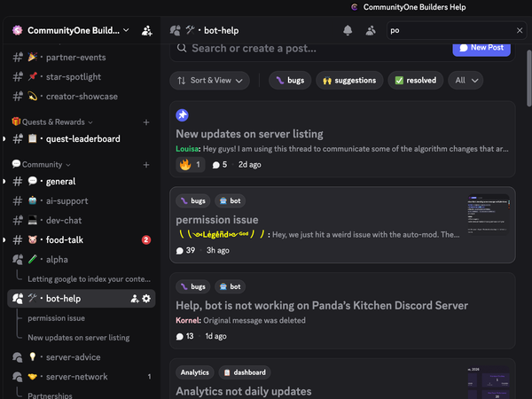Click the bot tag on permission issue post

click(230, 201)
